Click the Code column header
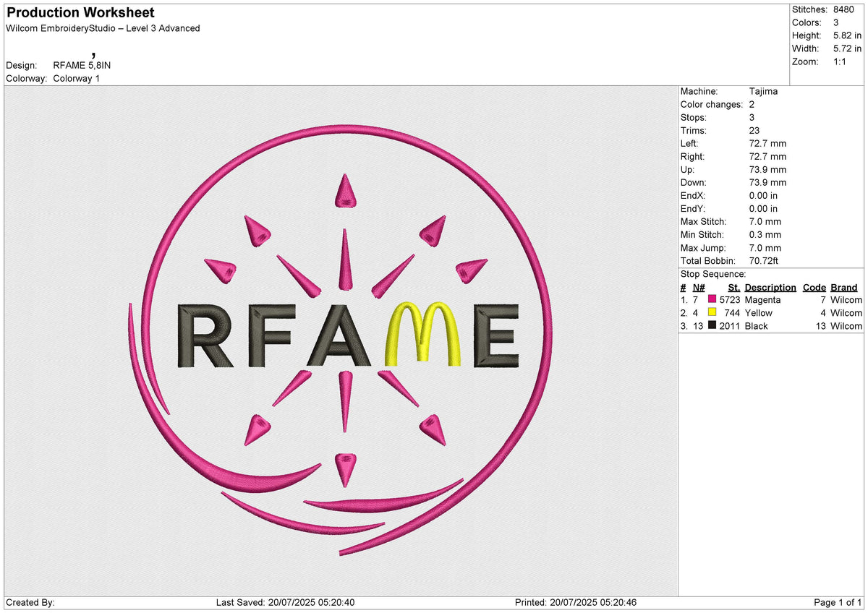Screen dimensions: 868x613 pyautogui.click(x=814, y=287)
